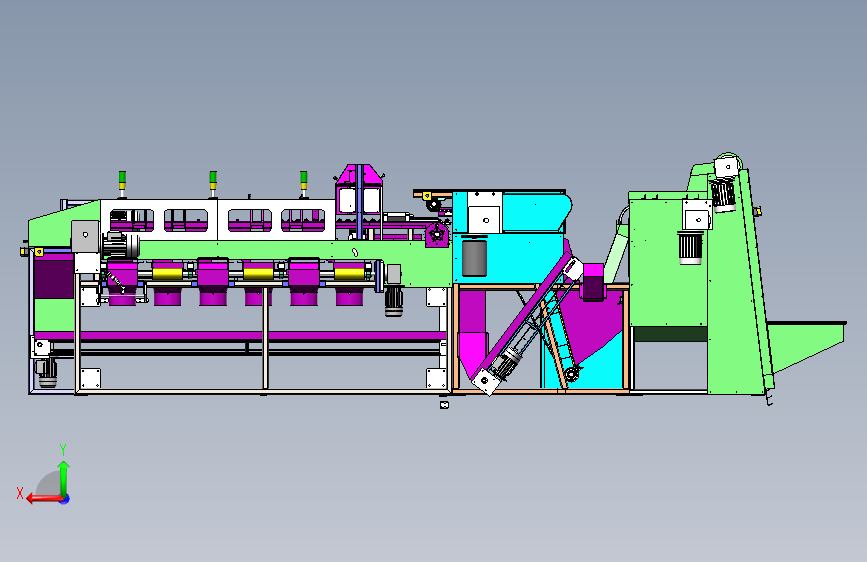The height and width of the screenshot is (562, 867).
Task: Select the magenta hexagonal hood atop the conveyor
Action: coord(359,188)
